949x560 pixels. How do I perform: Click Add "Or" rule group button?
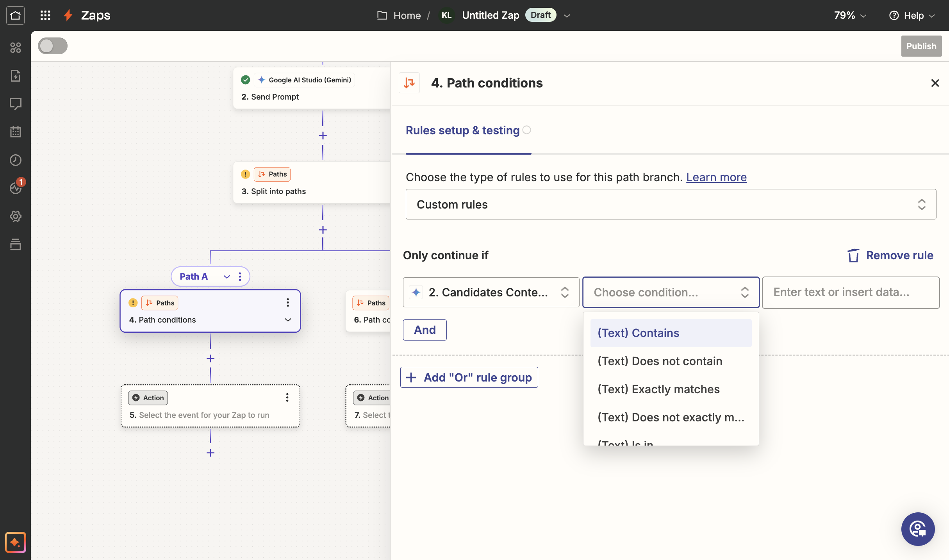point(469,377)
